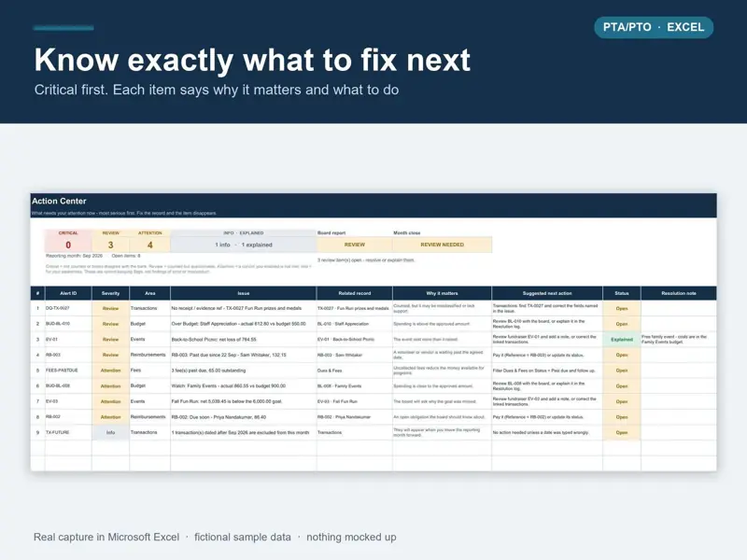The height and width of the screenshot is (560, 747).
Task: Click the 'RB-002: Due soon' issue cell
Action: click(244, 417)
